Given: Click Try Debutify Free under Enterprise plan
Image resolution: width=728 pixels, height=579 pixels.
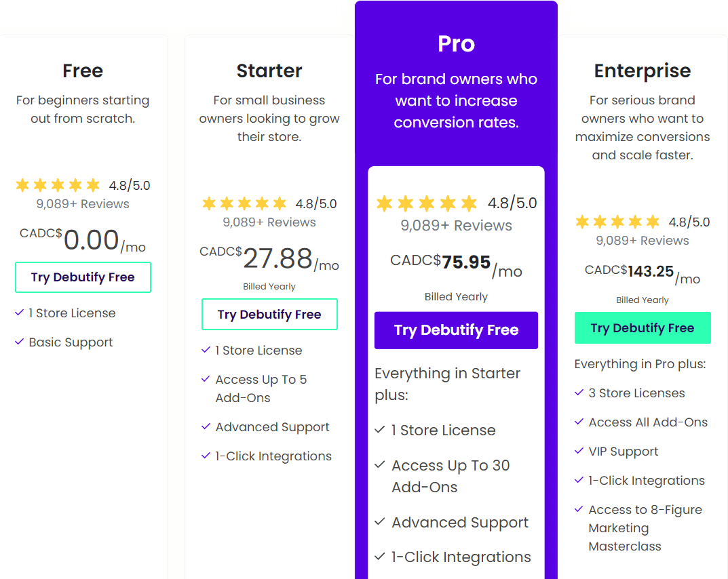Looking at the screenshot, I should (x=643, y=328).
